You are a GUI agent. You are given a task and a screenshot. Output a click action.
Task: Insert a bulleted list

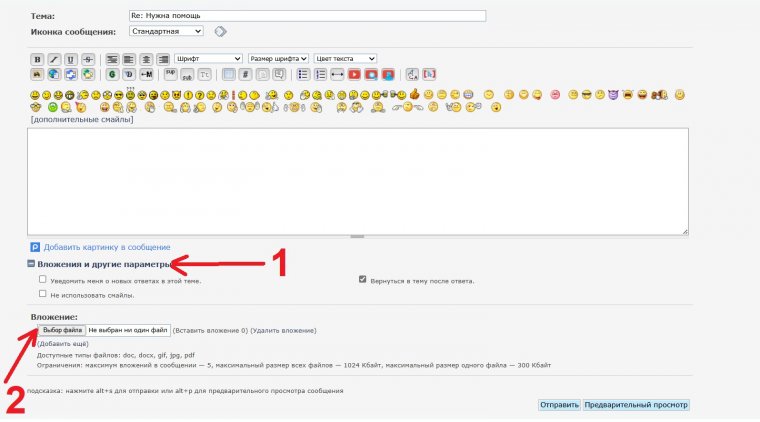(302, 74)
